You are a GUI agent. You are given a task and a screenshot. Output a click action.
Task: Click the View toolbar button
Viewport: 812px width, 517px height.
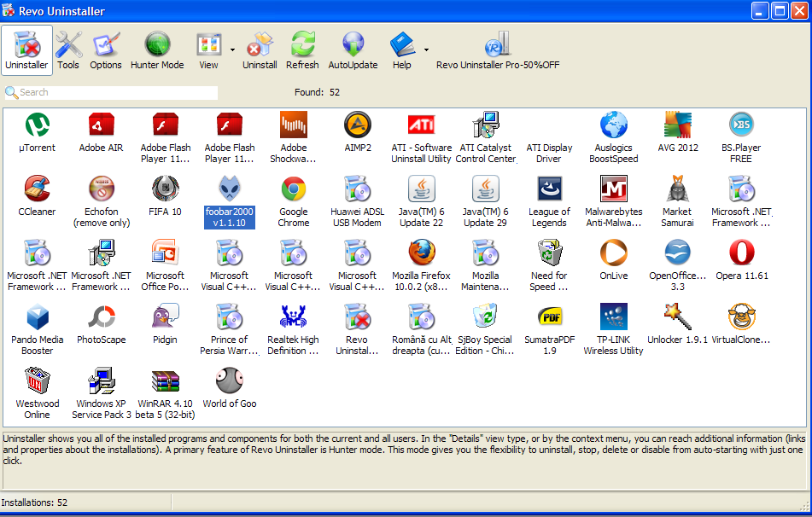click(208, 50)
